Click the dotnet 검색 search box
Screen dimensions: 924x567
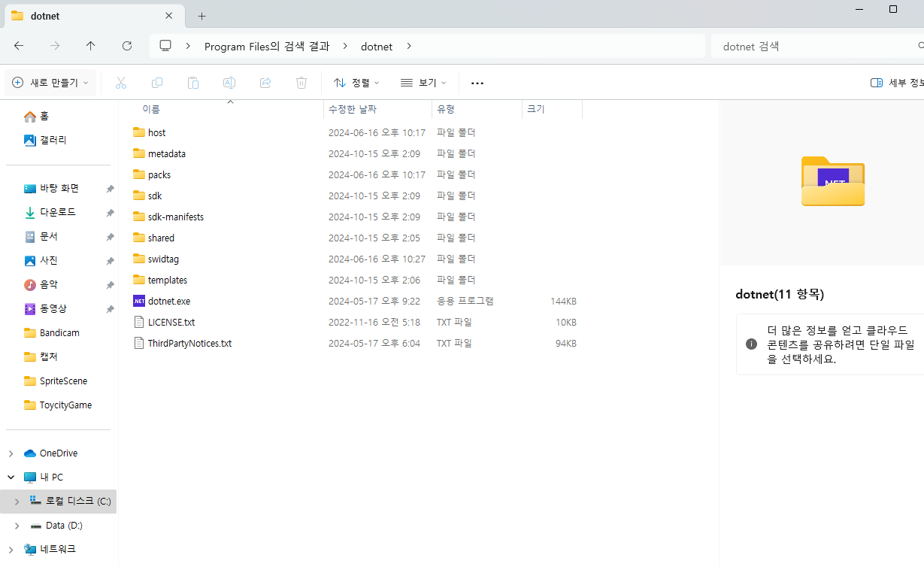pyautogui.click(x=817, y=46)
